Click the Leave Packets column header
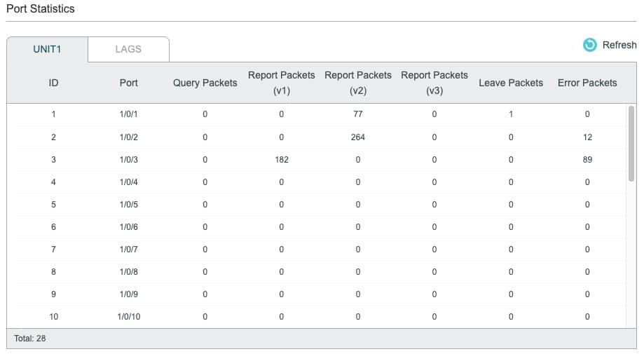 [x=511, y=83]
